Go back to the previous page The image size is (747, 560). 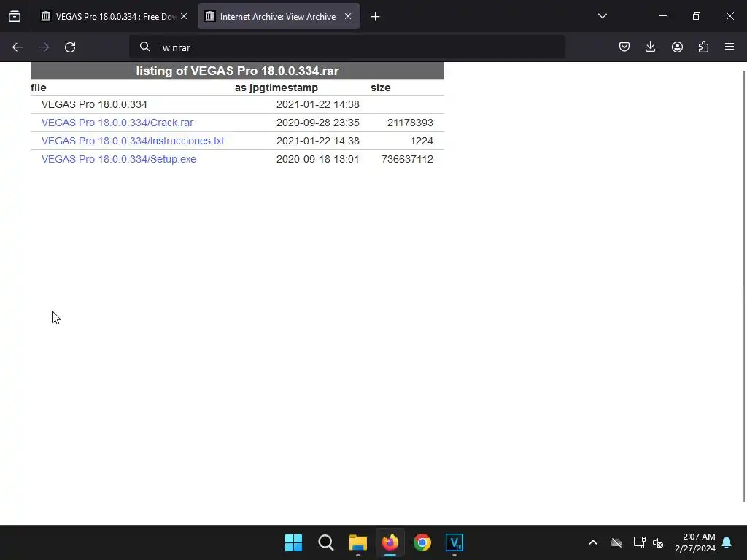18,47
